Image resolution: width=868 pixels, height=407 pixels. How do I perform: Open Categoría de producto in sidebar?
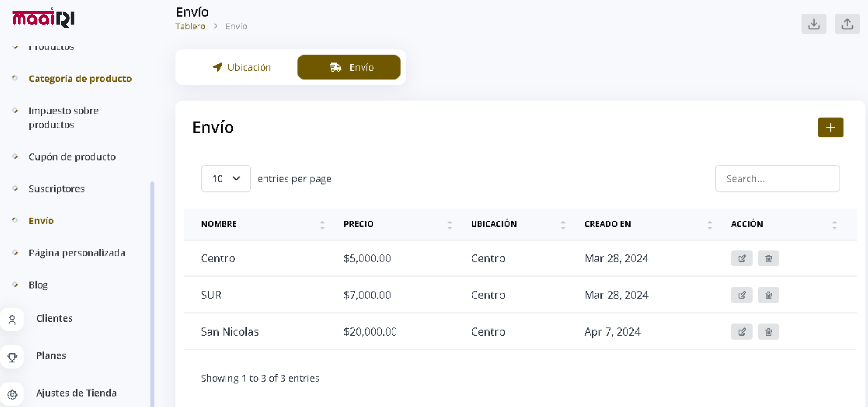point(80,79)
